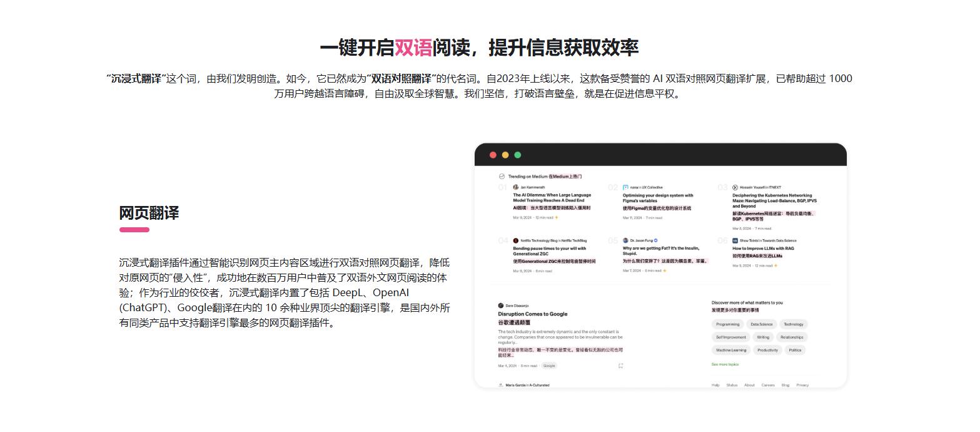The height and width of the screenshot is (432, 980).
Task: Click verified badge next to Dr. Jason Fung
Action: [655, 240]
